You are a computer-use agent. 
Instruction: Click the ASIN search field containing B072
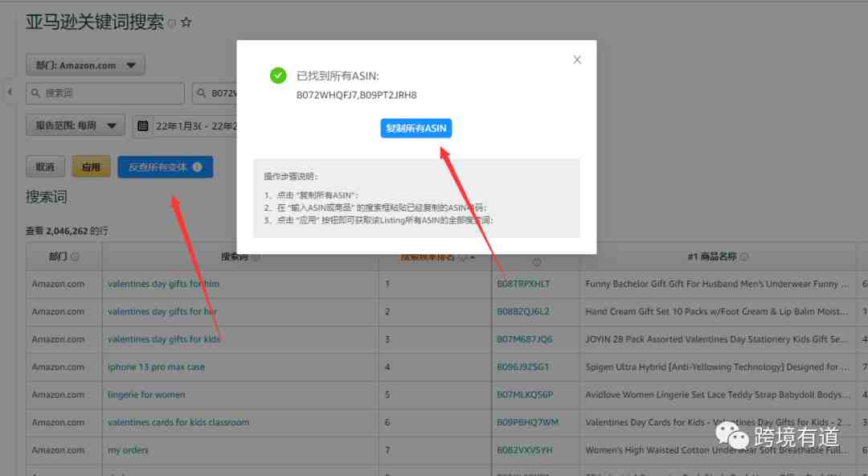click(215, 93)
